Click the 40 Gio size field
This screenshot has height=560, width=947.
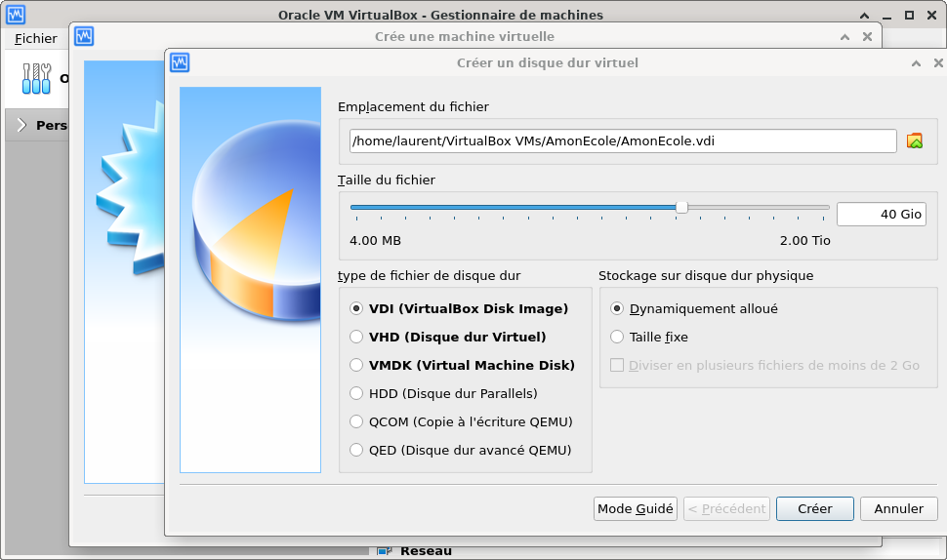(882, 215)
